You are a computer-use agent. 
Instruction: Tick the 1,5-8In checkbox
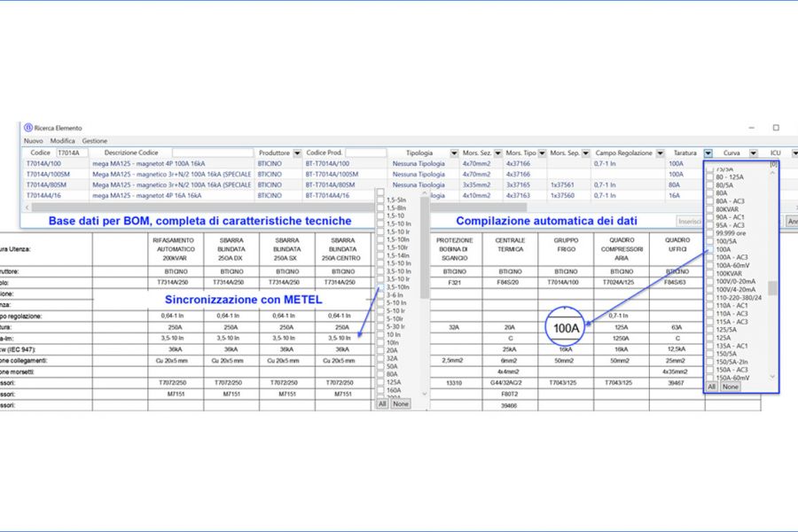pyautogui.click(x=380, y=208)
